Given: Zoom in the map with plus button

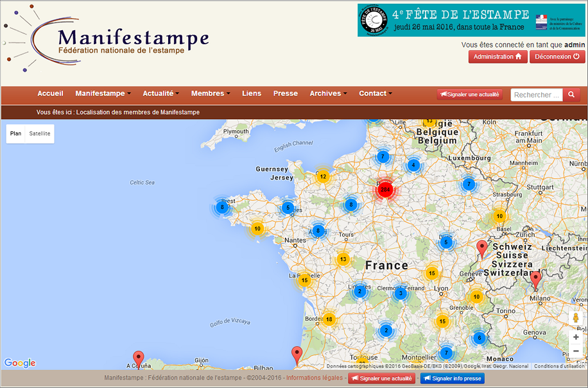Looking at the screenshot, I should click(x=576, y=337).
